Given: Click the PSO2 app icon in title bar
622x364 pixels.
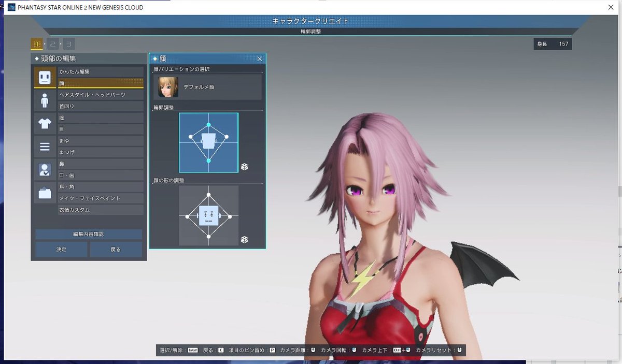Looking at the screenshot, I should point(11,7).
